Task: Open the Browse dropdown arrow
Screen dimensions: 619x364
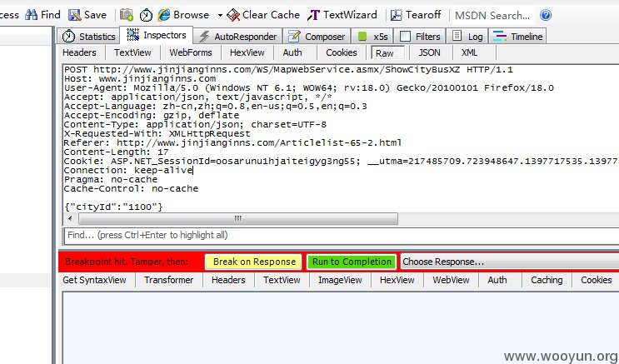Action: [220, 15]
